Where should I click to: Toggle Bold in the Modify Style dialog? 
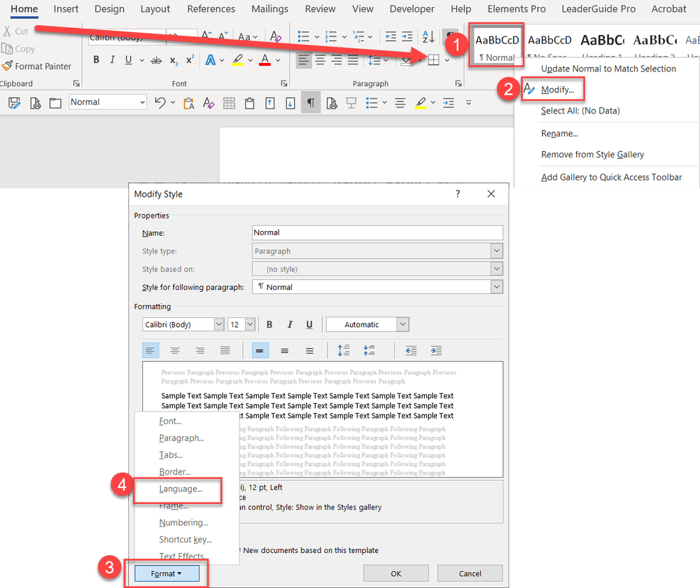coord(269,324)
